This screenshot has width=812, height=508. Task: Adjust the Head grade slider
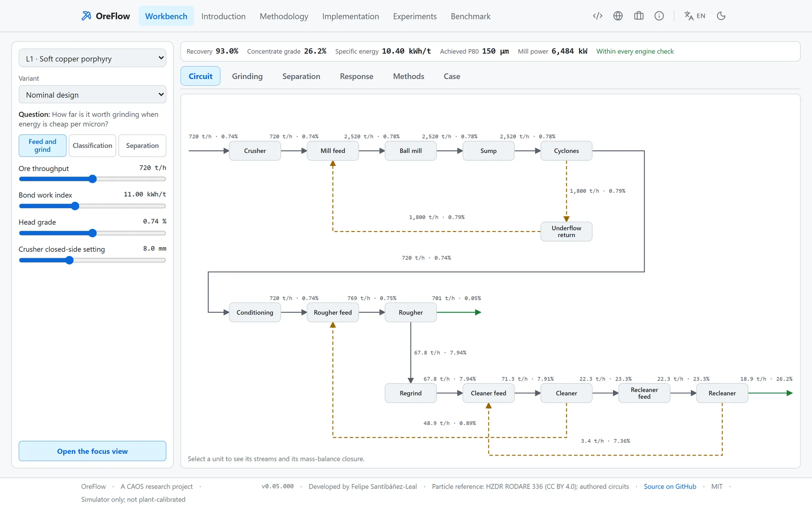click(92, 233)
